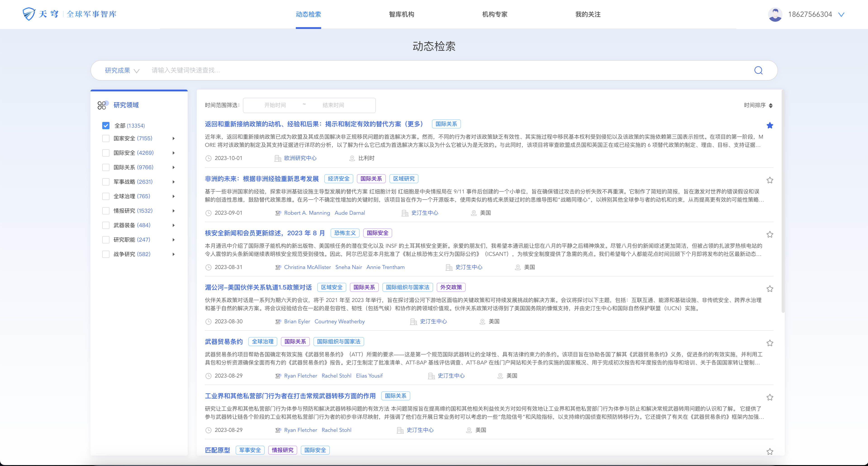Check the 军事战略 (2631) checkbox

coord(106,182)
